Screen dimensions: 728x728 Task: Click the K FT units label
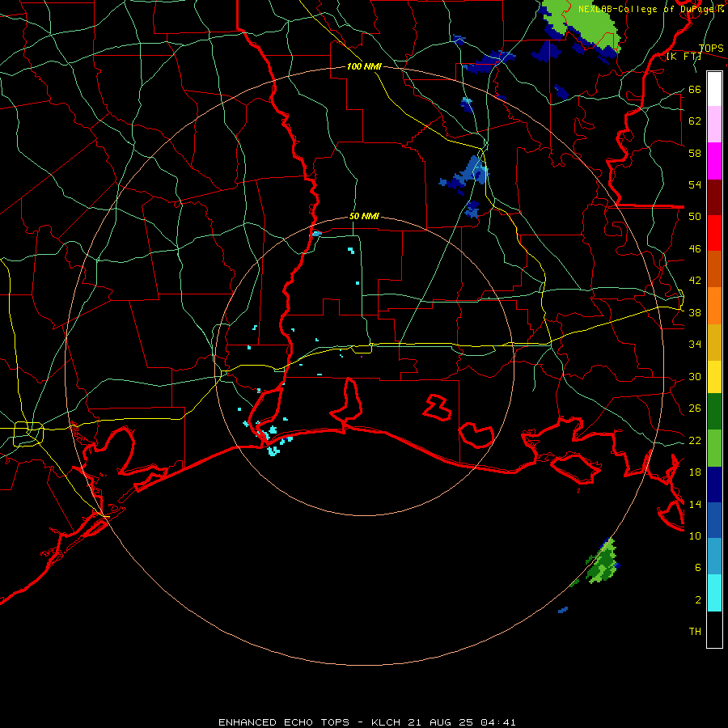click(x=684, y=56)
